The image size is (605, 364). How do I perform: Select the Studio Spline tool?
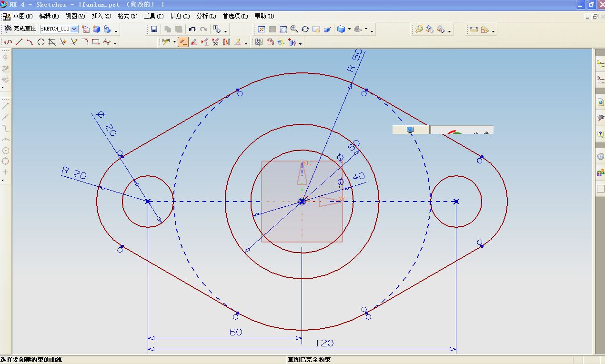pyautogui.click(x=107, y=42)
